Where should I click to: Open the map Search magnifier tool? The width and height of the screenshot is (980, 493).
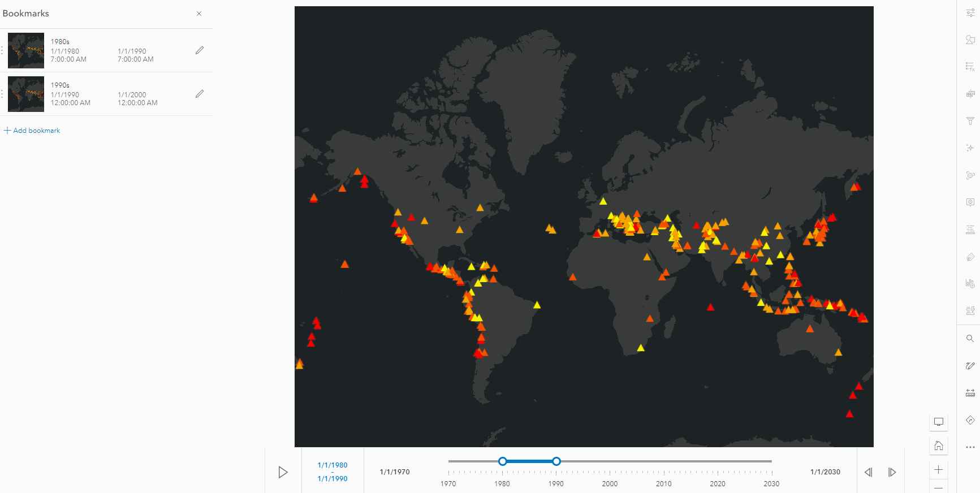970,339
